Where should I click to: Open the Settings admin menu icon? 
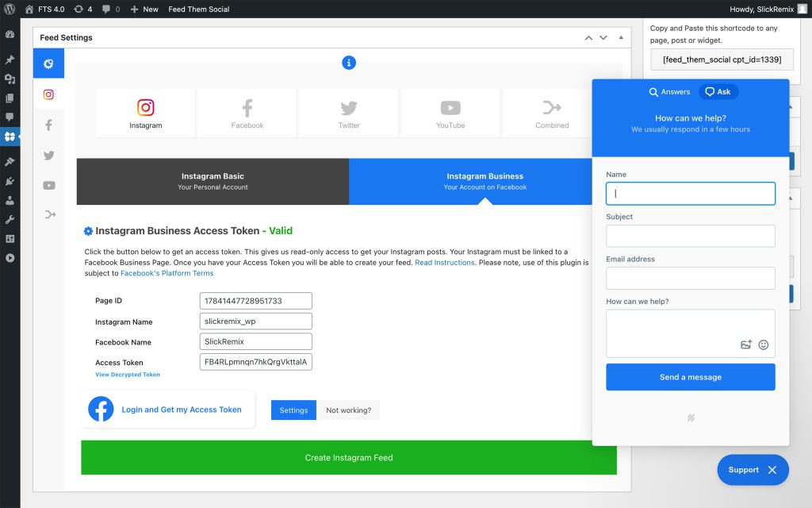coord(10,239)
